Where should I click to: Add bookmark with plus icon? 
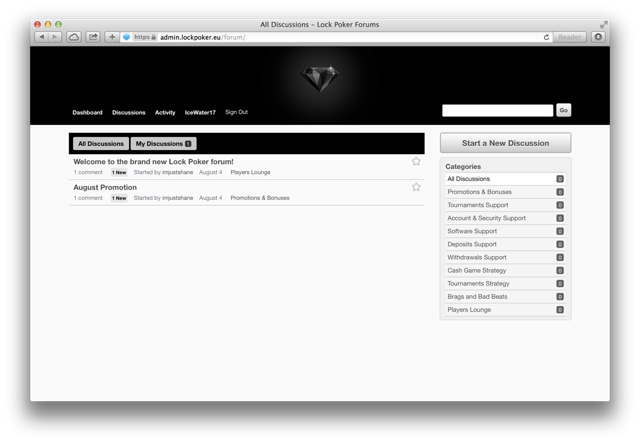[112, 37]
